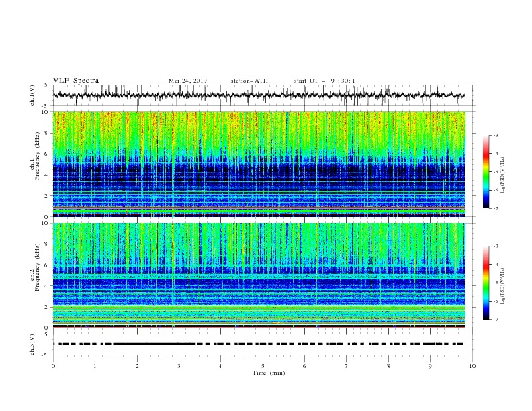Click the ch.2 spectrogram plot
This screenshot has height=411, width=532.
pos(259,275)
